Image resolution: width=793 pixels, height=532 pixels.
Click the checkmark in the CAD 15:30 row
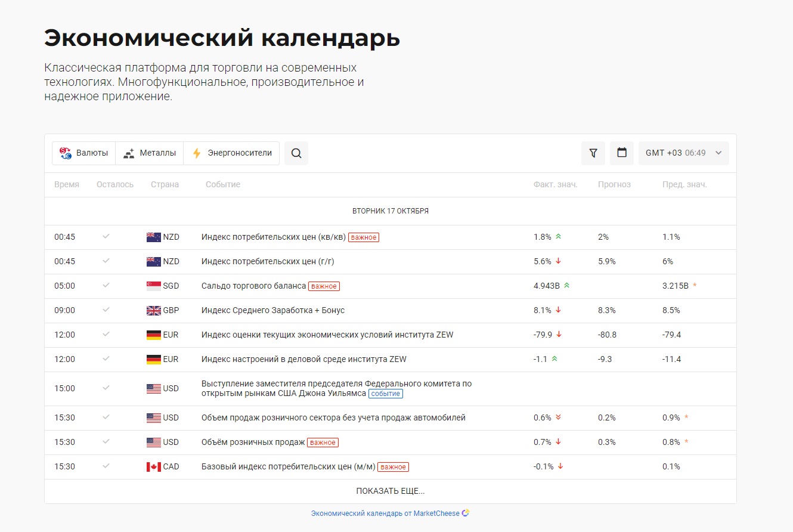106,466
